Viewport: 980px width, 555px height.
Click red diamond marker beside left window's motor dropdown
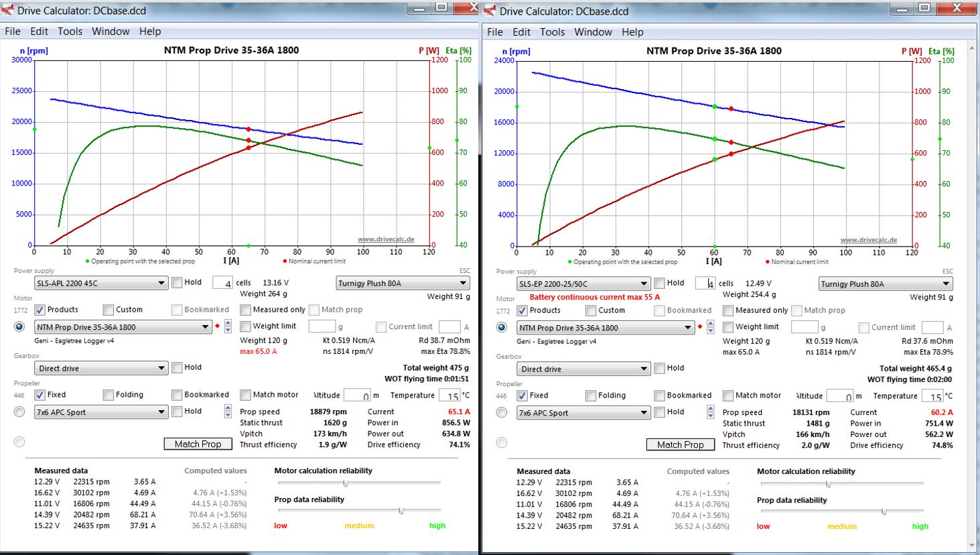coord(218,326)
